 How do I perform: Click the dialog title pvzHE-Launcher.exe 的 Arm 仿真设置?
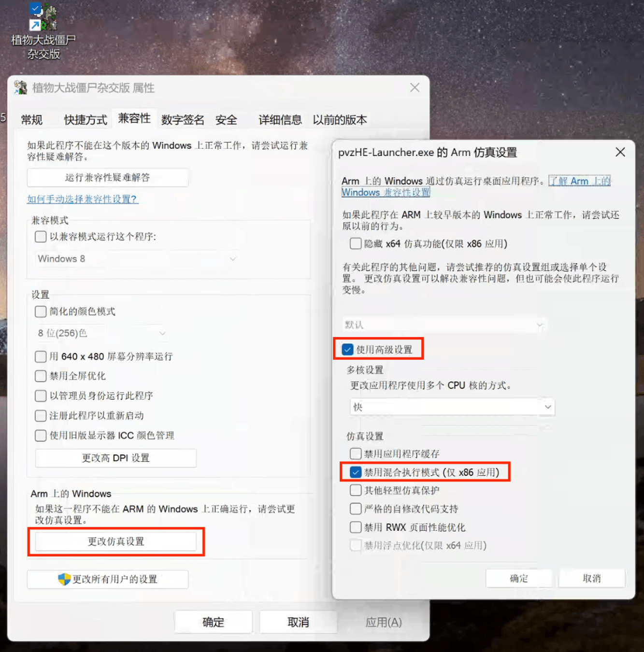coord(428,153)
